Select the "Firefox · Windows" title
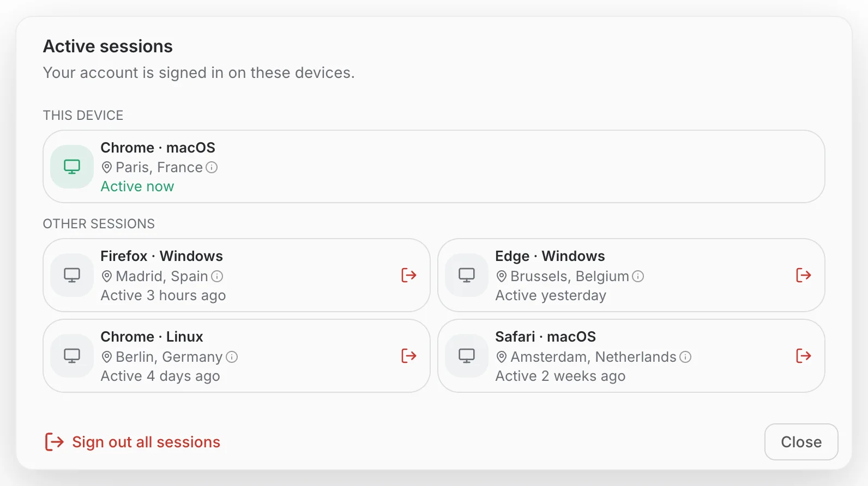Viewport: 868px width, 486px height. point(162,256)
